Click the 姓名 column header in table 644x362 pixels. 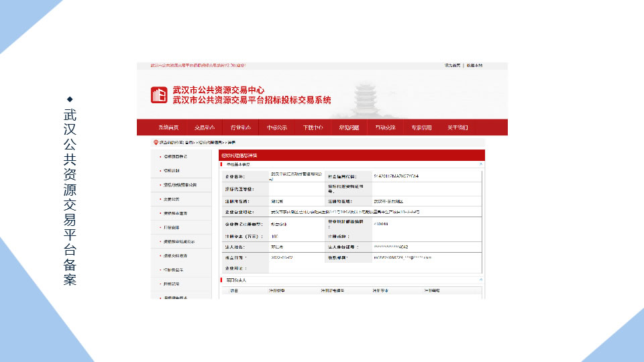pos(234,291)
